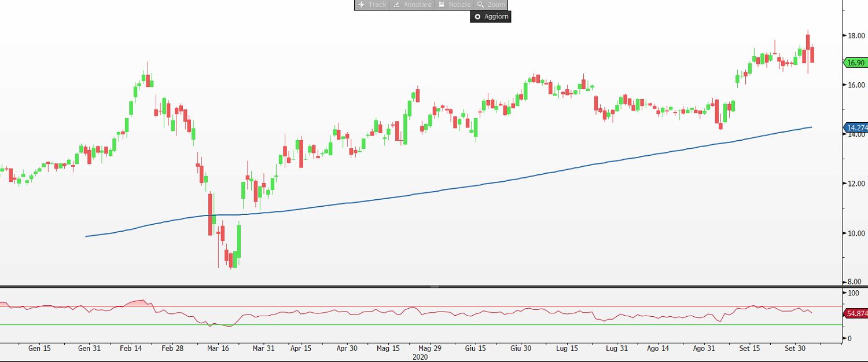Click the 12.00 price axis label
The image size is (868, 362).
tap(856, 184)
